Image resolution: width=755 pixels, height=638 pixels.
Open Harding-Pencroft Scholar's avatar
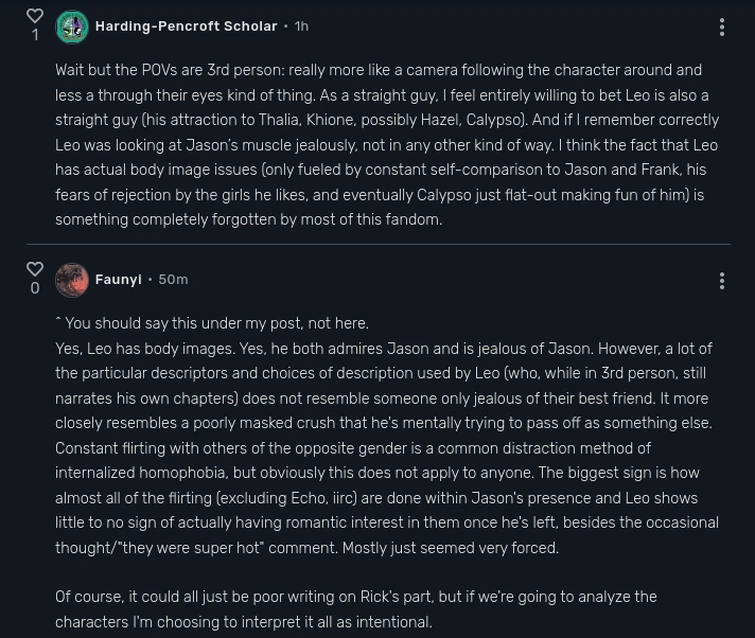[x=72, y=27]
